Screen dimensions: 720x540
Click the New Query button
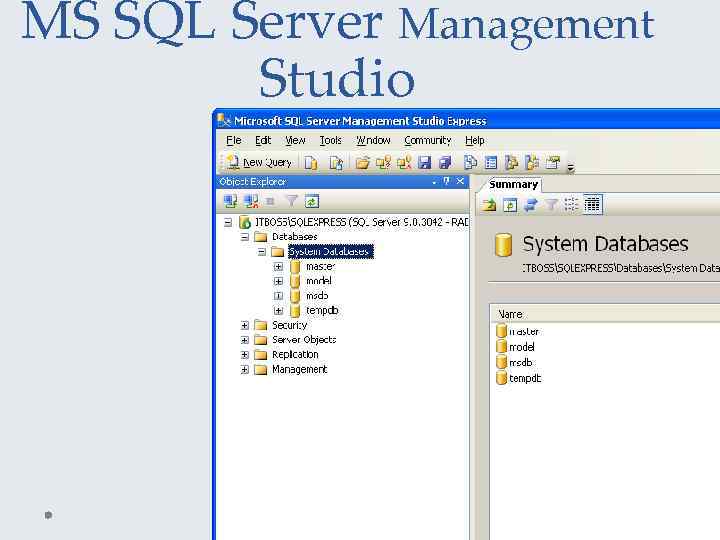[x=259, y=163]
